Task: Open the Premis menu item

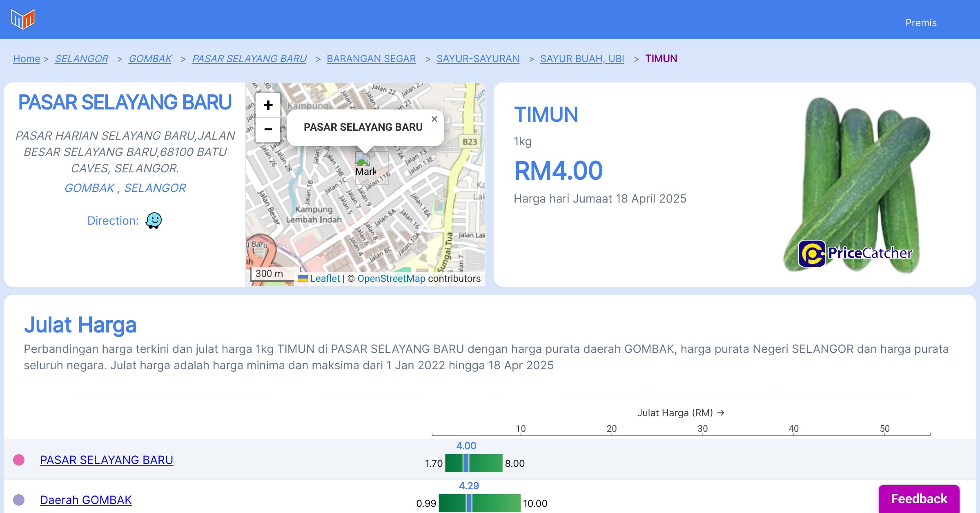Action: [x=921, y=23]
